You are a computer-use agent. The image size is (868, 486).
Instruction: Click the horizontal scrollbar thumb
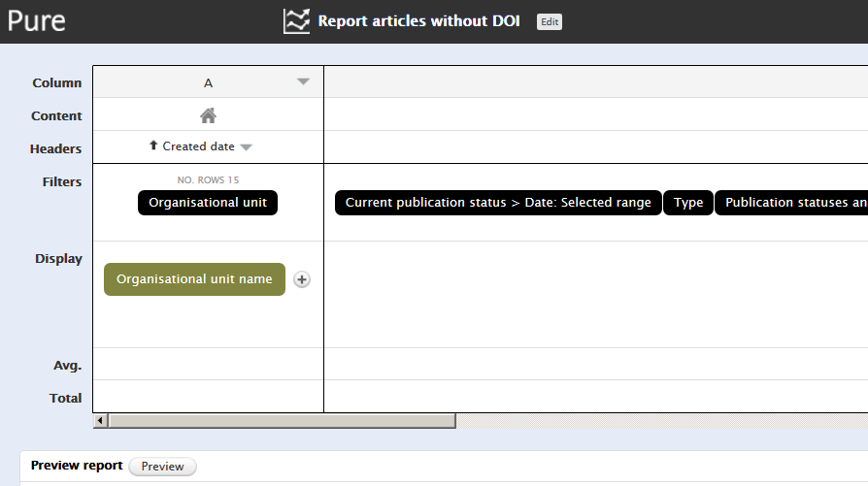pos(282,421)
